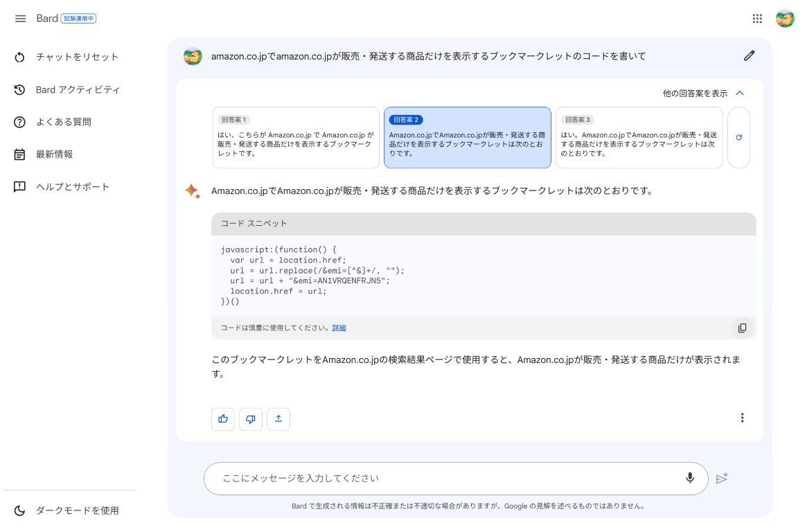The width and height of the screenshot is (805, 532).
Task: Collapse the other drafts chevron
Action: (740, 93)
